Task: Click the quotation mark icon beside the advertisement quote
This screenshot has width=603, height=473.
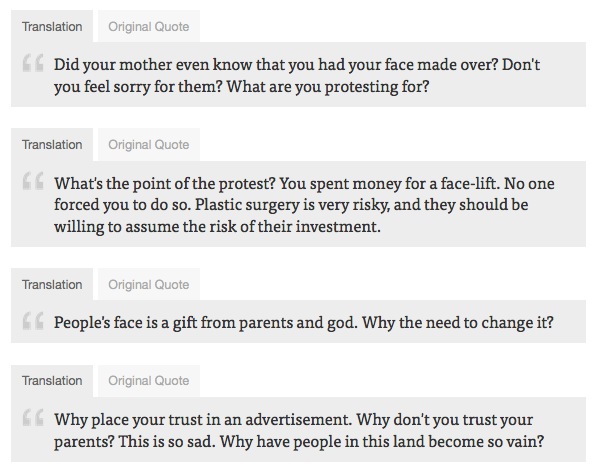Action: point(33,418)
